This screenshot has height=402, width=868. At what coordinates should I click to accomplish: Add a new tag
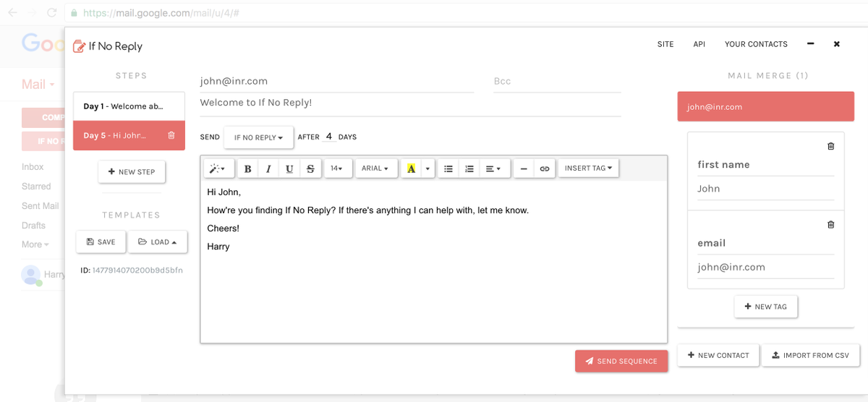coord(765,307)
